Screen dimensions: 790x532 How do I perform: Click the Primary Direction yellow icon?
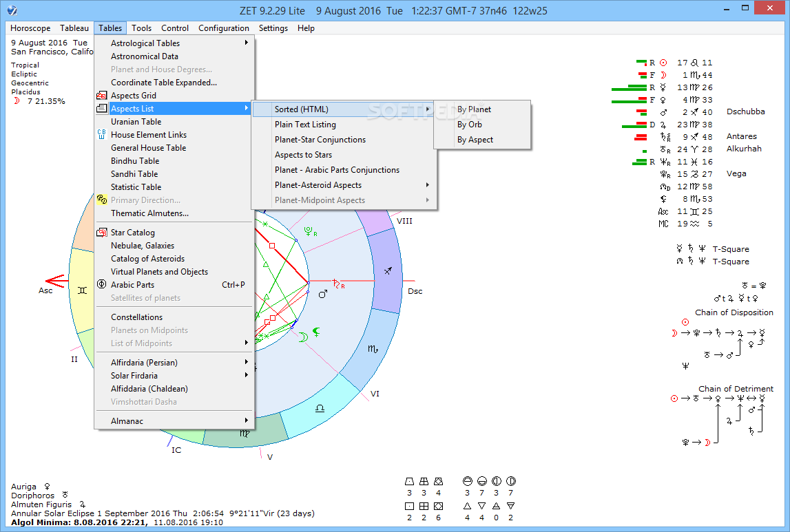[x=102, y=200]
